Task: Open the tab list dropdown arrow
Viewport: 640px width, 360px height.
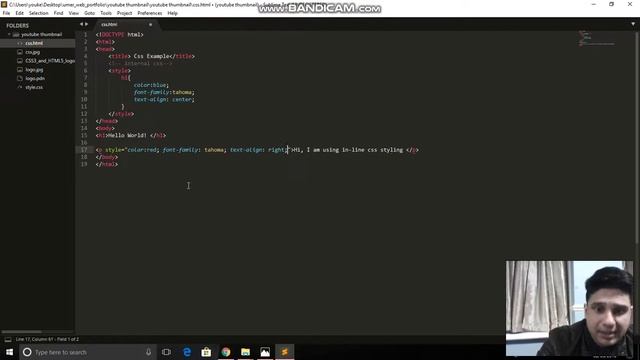Action: pyautogui.click(x=633, y=24)
